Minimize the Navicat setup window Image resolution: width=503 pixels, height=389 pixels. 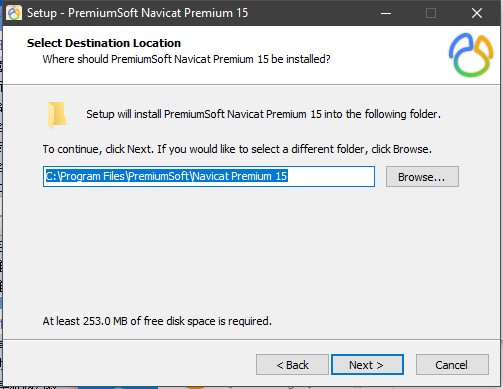pos(386,13)
